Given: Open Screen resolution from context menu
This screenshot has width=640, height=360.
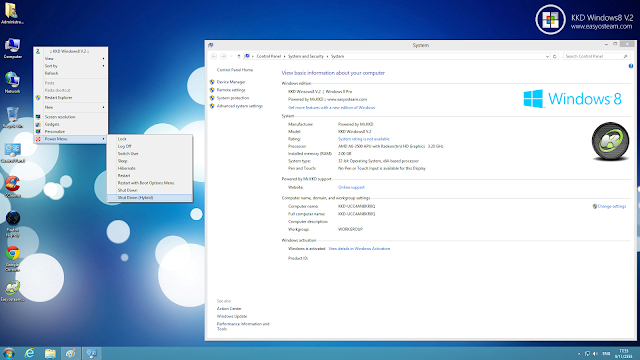Looking at the screenshot, I should pos(71,117).
